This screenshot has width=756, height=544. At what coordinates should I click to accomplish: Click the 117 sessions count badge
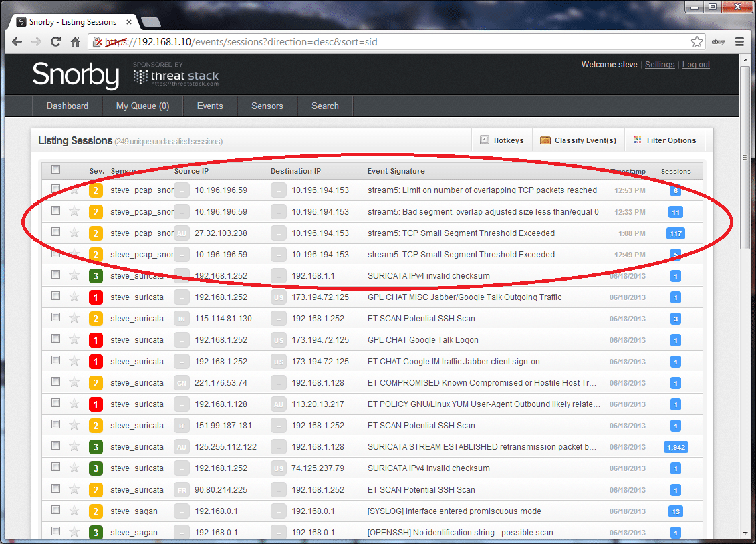tap(676, 233)
